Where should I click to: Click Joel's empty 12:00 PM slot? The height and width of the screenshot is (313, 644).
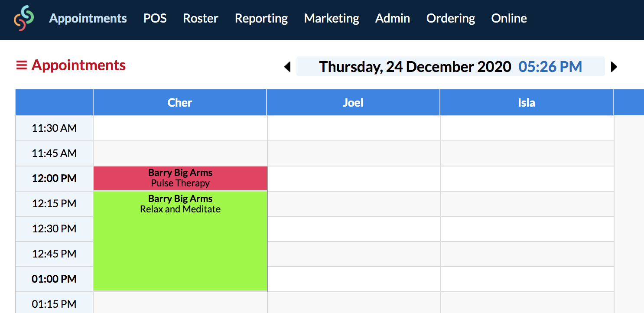pos(354,179)
